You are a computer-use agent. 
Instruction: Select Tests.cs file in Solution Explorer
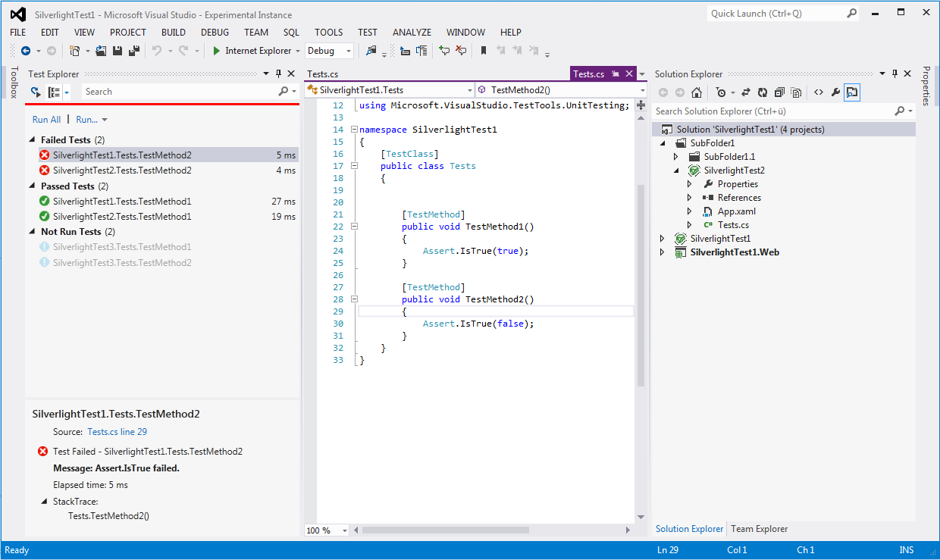pos(733,225)
